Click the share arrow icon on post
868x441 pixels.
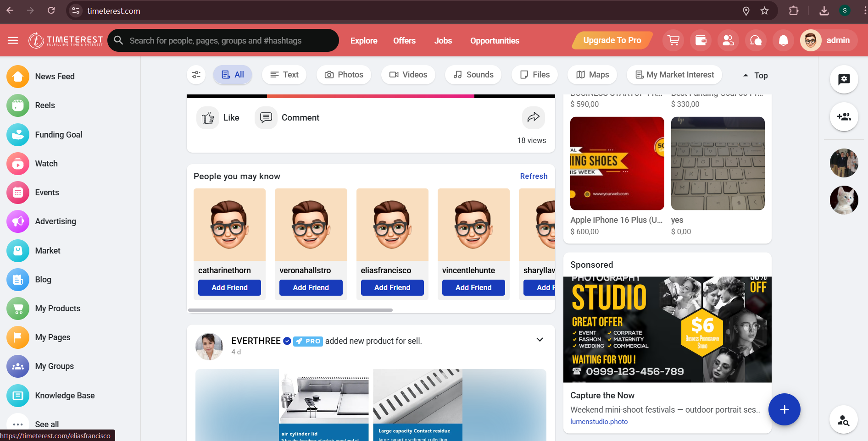tap(534, 118)
